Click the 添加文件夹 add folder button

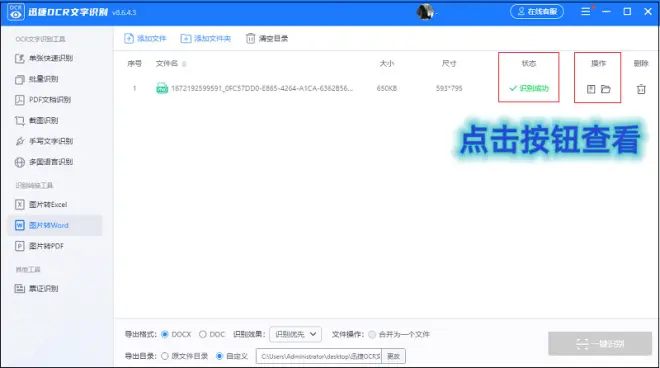205,38
